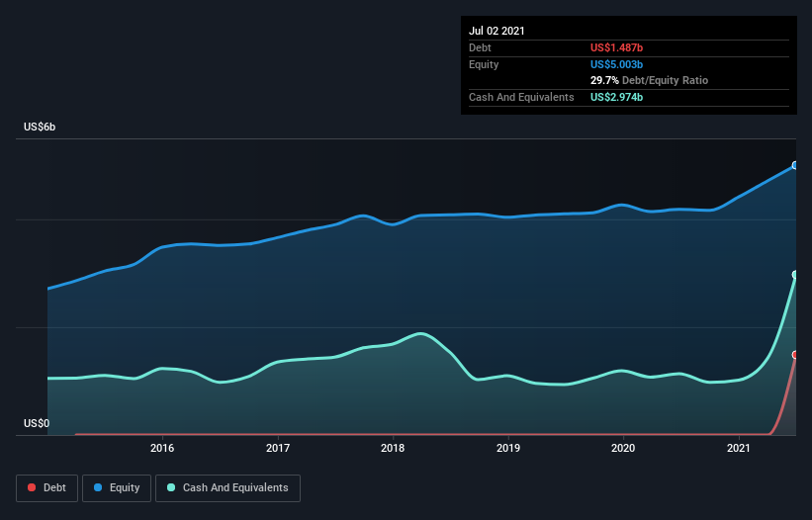812x520 pixels.
Task: Click the 2018 x-axis label
Action: tap(394, 448)
